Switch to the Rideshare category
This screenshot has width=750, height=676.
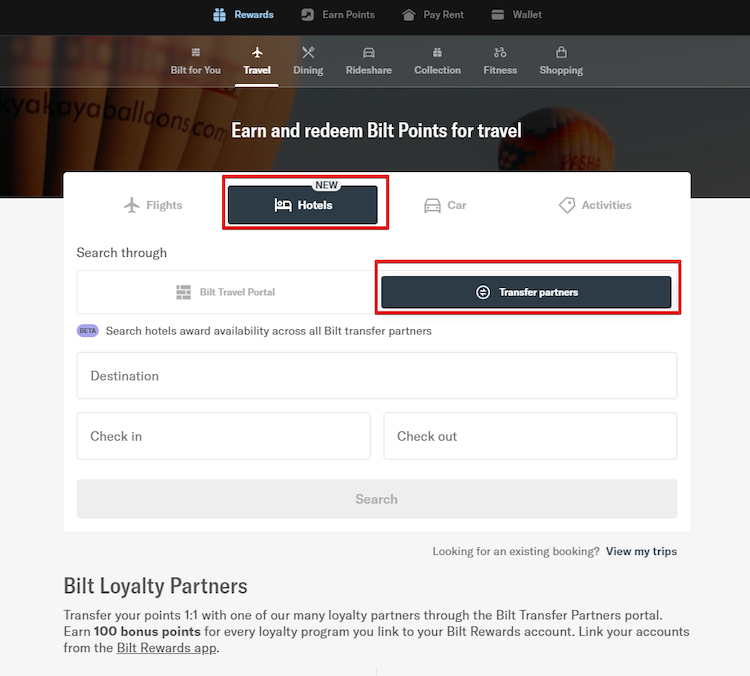click(369, 61)
